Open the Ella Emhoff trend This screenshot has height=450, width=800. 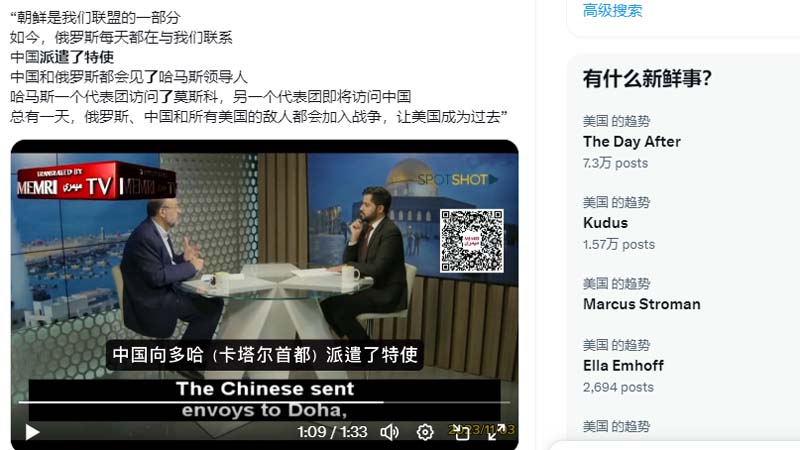point(623,365)
